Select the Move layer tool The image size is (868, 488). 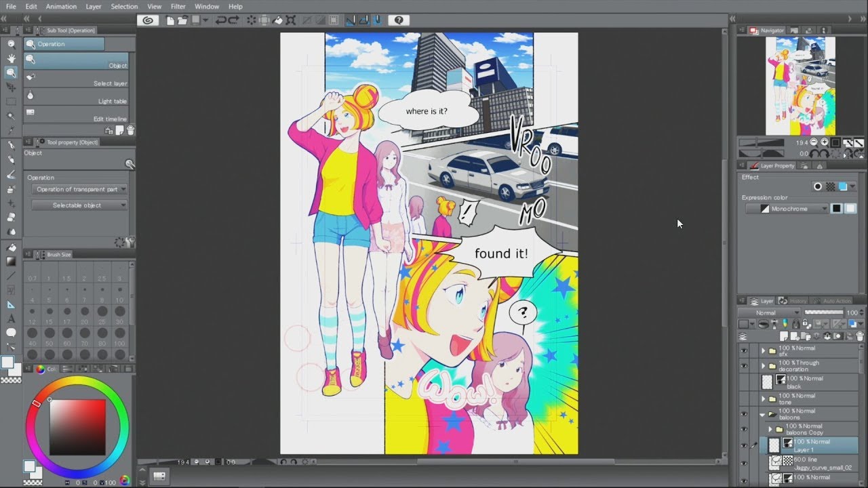tap(11, 87)
